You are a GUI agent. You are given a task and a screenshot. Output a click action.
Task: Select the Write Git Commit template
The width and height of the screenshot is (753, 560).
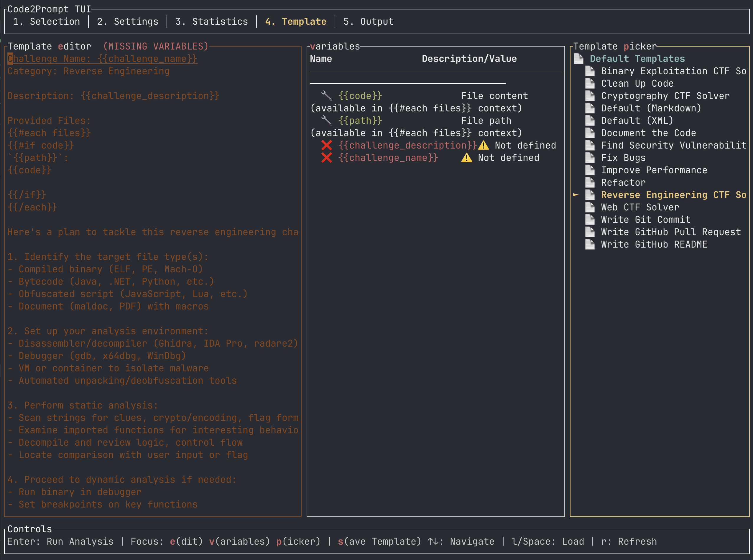pos(646,220)
